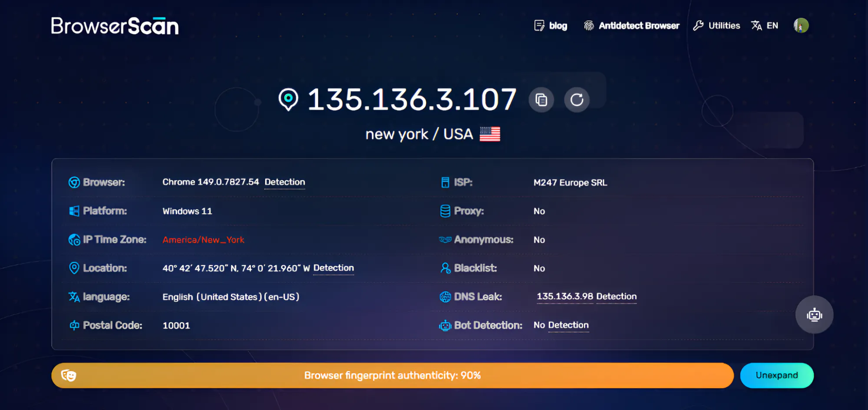Click the document icon beside blog
Screen dimensions: 868x410
point(539,26)
